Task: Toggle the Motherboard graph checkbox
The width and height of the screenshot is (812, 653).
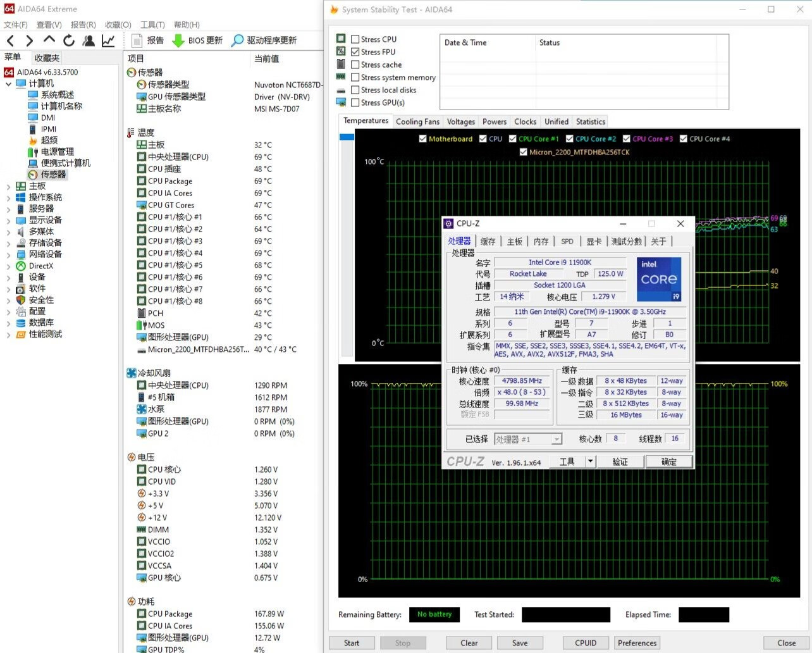Action: [x=422, y=139]
